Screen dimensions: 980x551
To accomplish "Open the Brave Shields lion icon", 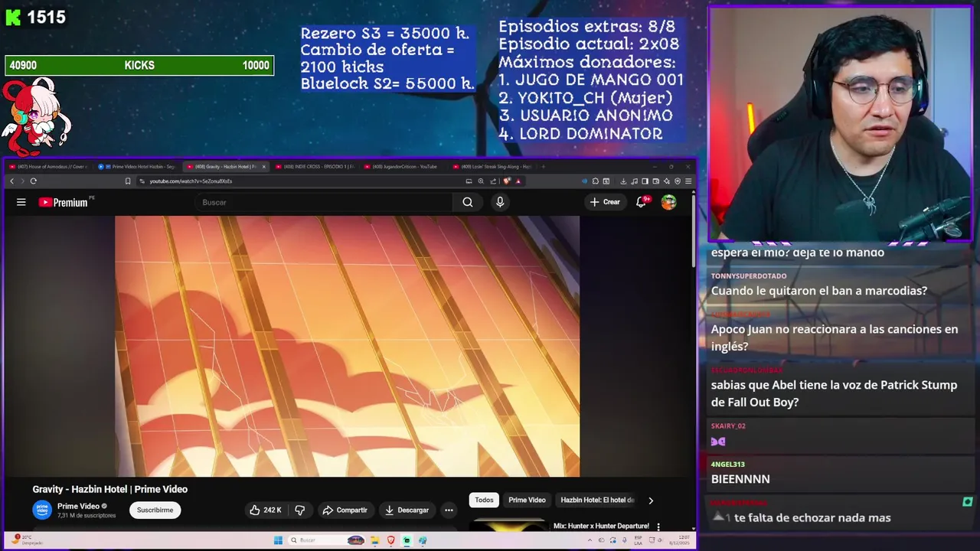I will click(x=506, y=181).
